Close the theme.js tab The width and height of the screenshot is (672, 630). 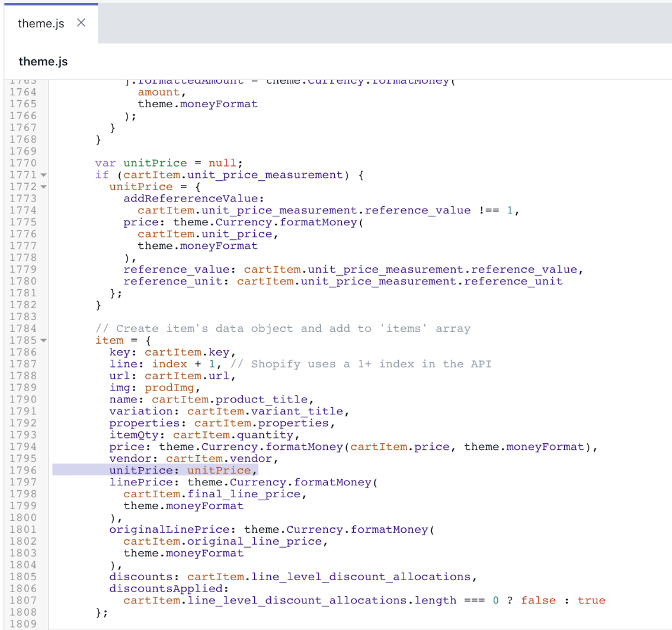82,23
